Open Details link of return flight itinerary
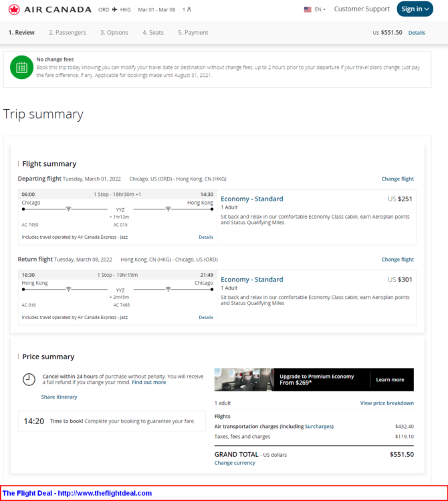The width and height of the screenshot is (448, 501). point(206,317)
